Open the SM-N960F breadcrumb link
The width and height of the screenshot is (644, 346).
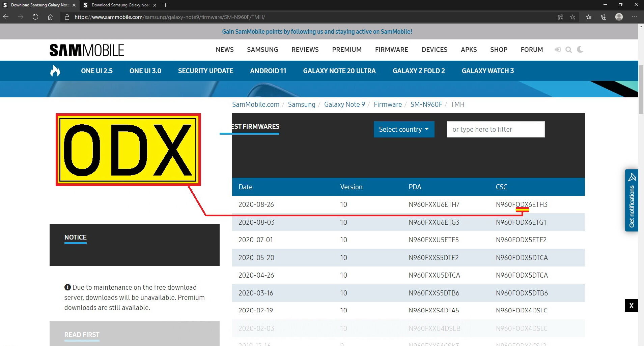[426, 104]
